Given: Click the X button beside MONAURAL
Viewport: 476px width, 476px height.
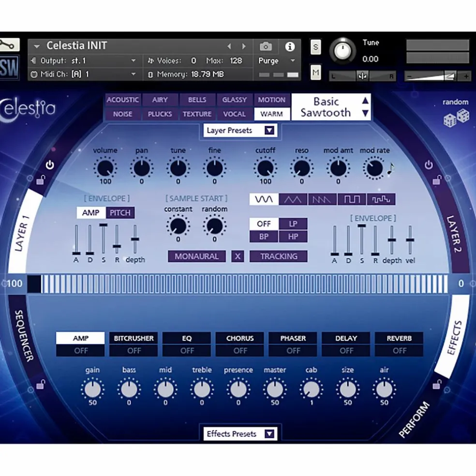Looking at the screenshot, I should pyautogui.click(x=238, y=256).
